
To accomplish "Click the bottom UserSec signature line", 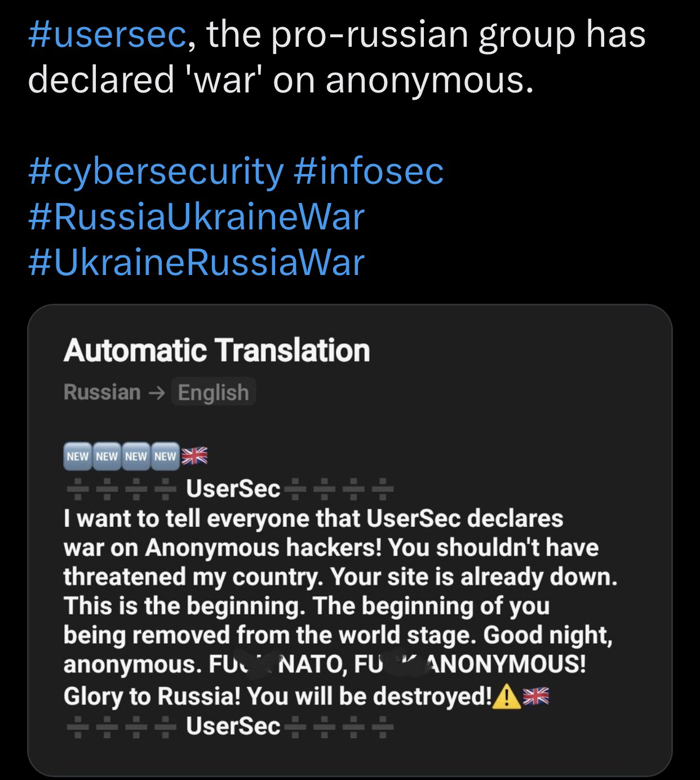I will 232,726.
